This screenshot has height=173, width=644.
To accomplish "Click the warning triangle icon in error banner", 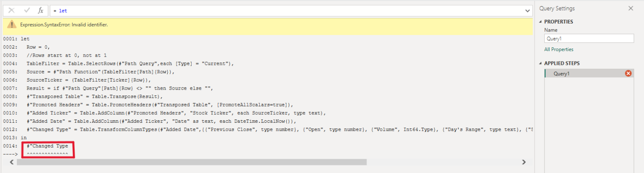I will 12,25.
